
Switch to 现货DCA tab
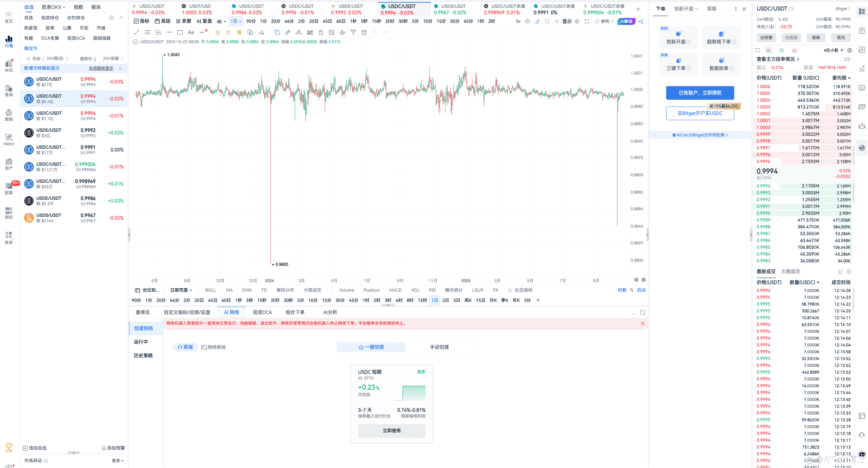(262, 312)
